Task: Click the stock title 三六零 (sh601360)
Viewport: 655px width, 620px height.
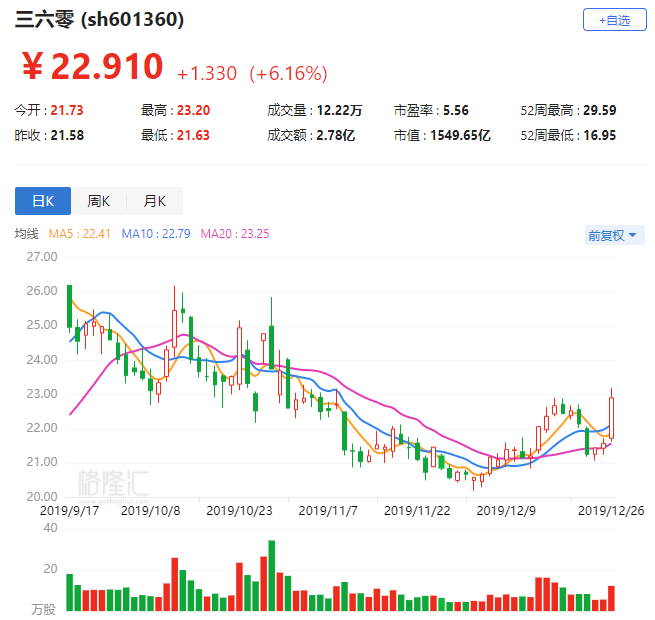Action: 99,19
